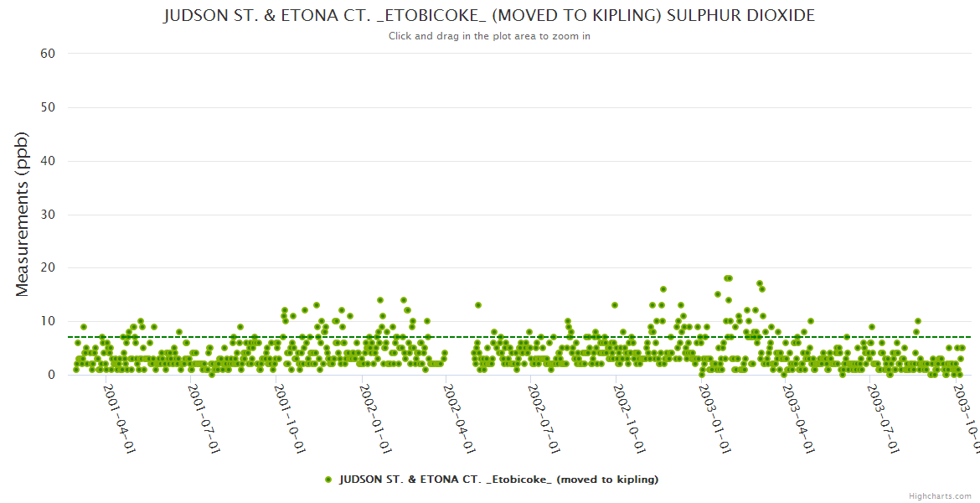Viewport: 980px width, 503px height.
Task: Click the 30 y-axis tick label
Action: click(48, 215)
